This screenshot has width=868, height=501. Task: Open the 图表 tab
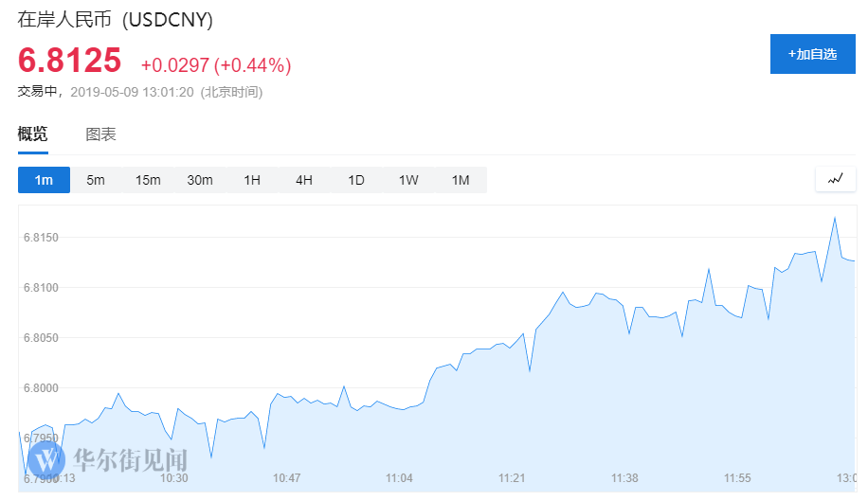[x=100, y=134]
